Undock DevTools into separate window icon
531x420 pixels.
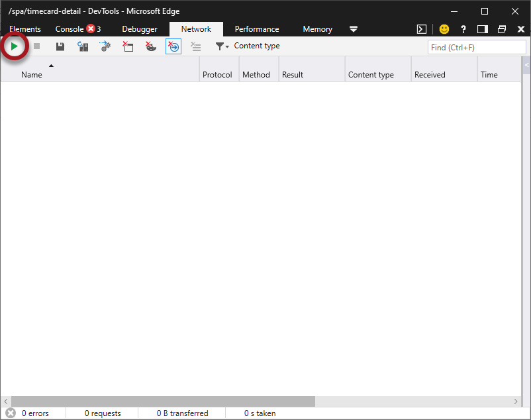click(502, 29)
